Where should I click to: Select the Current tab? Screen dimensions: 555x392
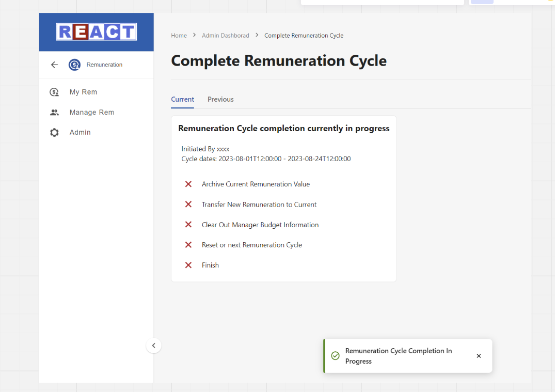pos(182,99)
